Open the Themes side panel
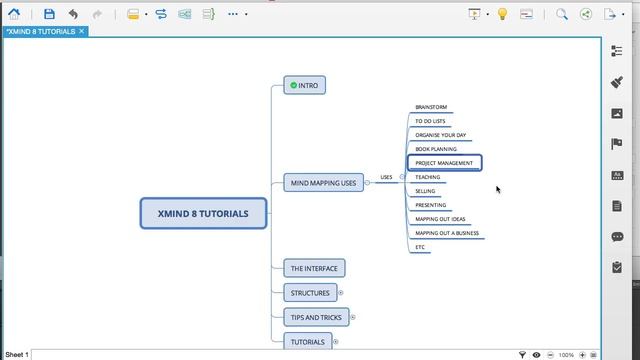This screenshot has width=640, height=360. 617,176
